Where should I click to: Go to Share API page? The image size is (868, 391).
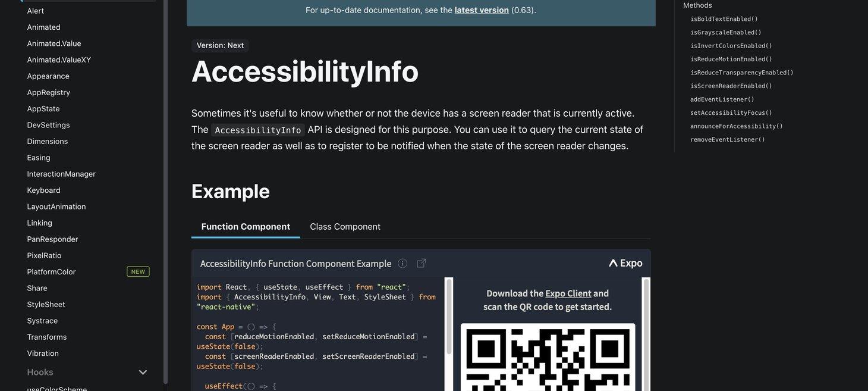[37, 288]
